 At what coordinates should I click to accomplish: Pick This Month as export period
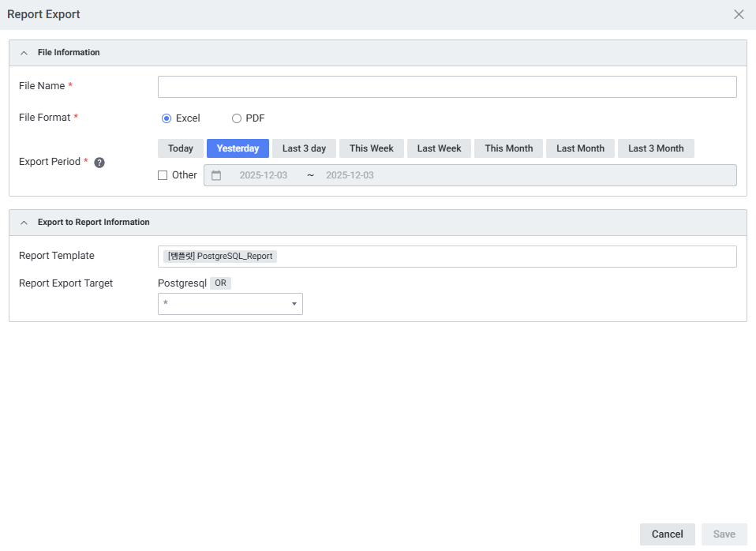508,148
